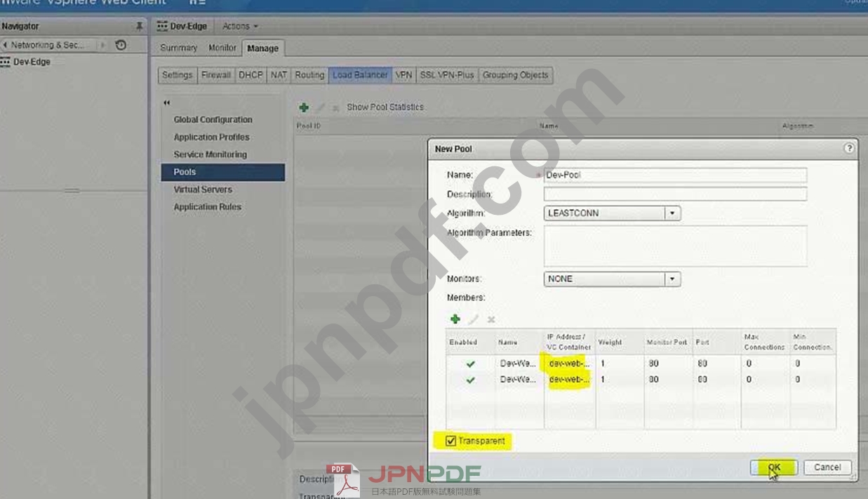Add a new pool with the green plus

point(304,107)
